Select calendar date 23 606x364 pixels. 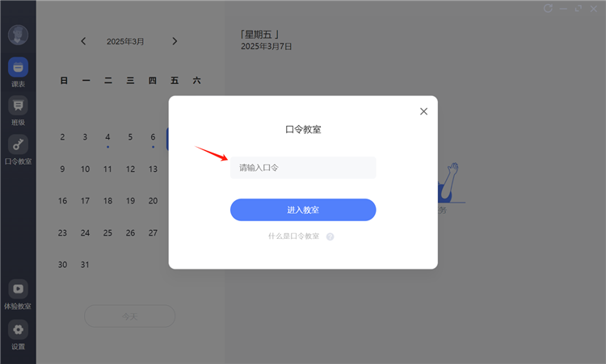tap(62, 233)
